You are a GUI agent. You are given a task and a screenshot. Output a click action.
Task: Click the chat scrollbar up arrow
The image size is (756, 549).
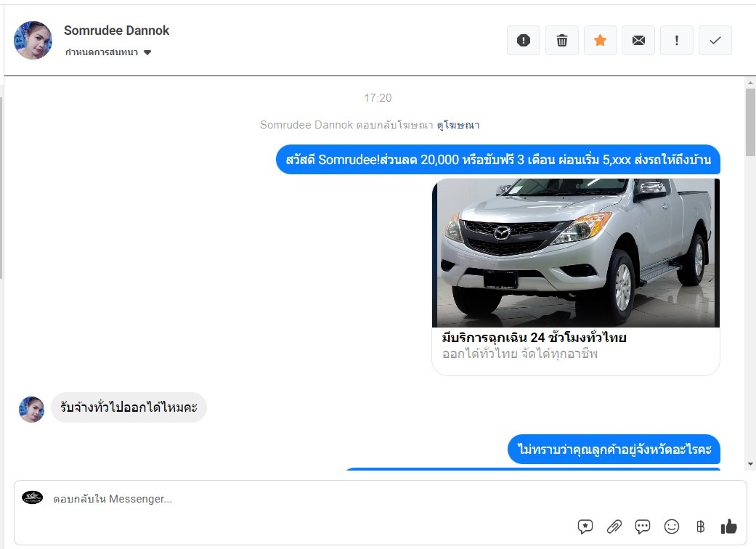750,83
